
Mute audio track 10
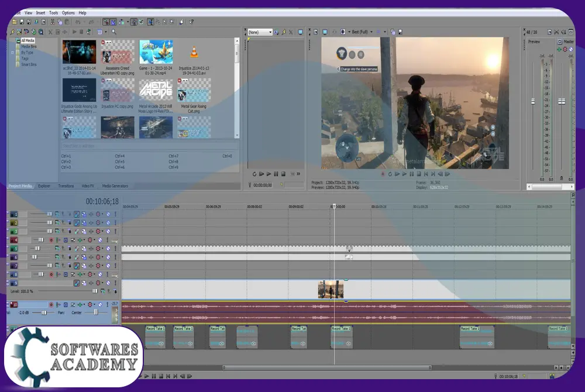coord(100,305)
